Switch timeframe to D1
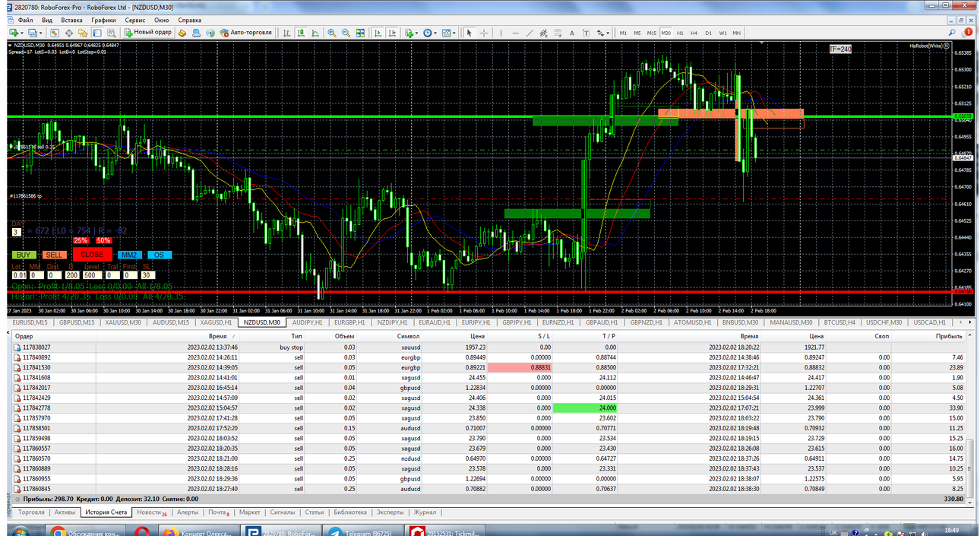The image size is (980, 536). point(708,33)
